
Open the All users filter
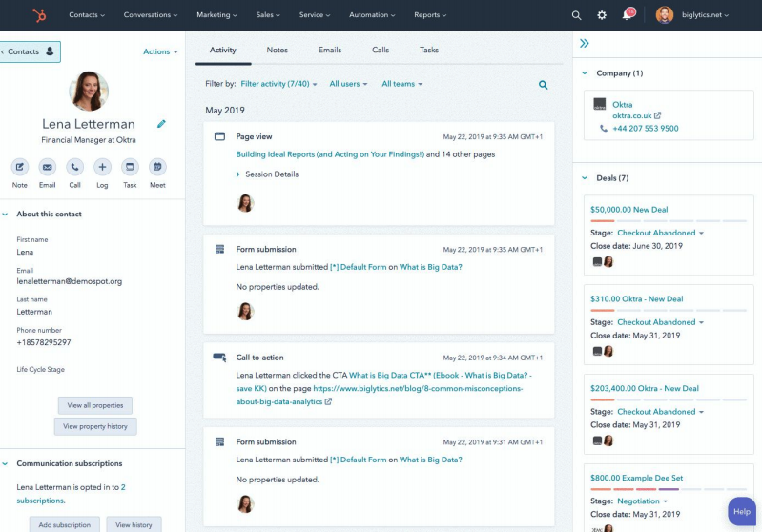pos(348,84)
